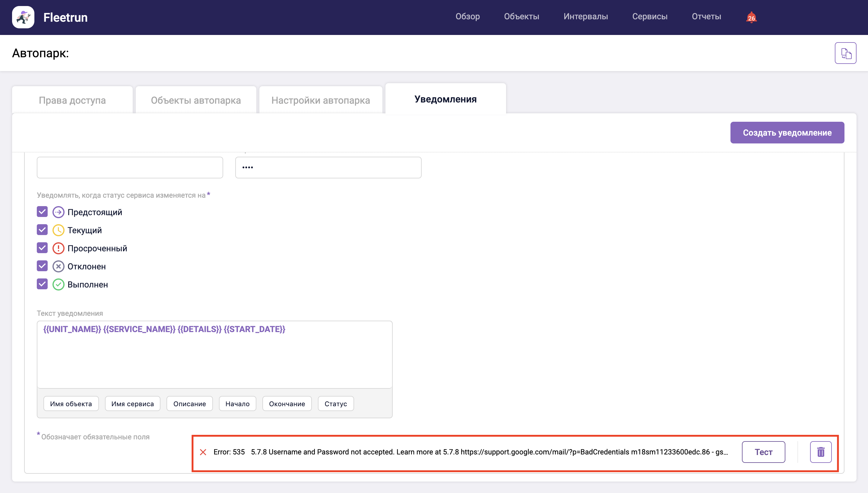
Task: Click the green check icon beside Выполнен
Action: coord(58,284)
